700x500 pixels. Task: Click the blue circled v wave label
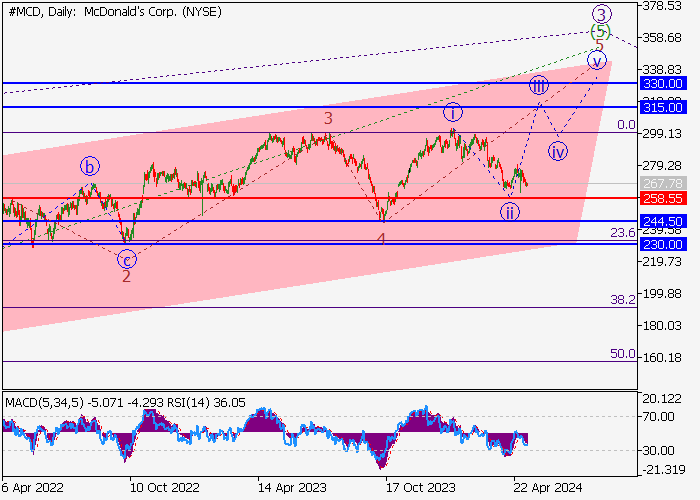pos(597,60)
